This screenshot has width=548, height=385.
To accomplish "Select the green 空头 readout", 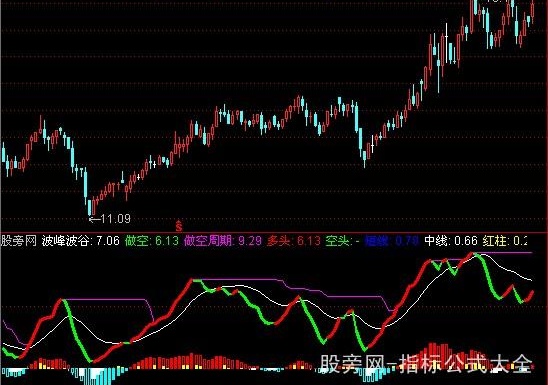I will click(x=342, y=241).
